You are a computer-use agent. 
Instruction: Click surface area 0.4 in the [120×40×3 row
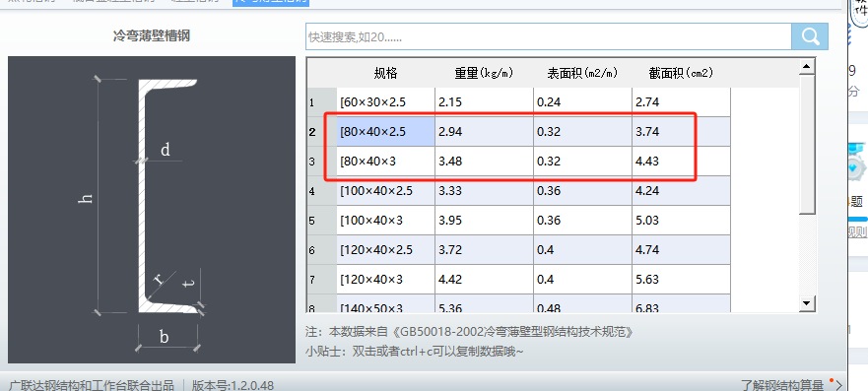pyautogui.click(x=583, y=280)
